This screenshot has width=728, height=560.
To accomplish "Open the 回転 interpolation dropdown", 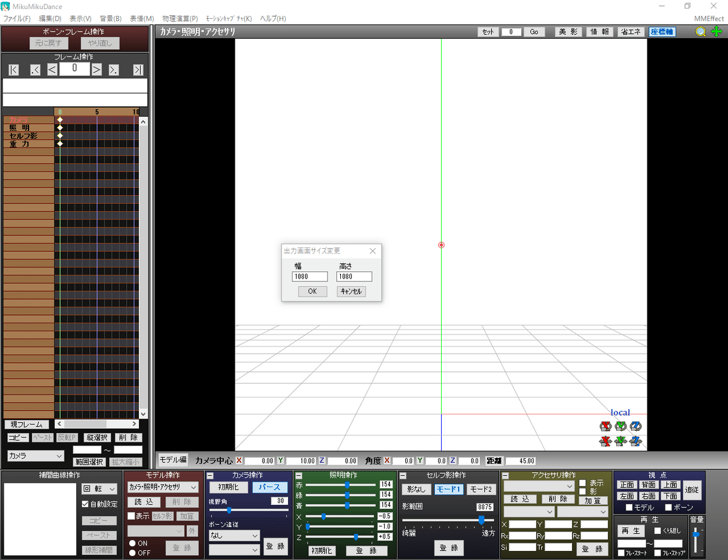I will [99, 488].
